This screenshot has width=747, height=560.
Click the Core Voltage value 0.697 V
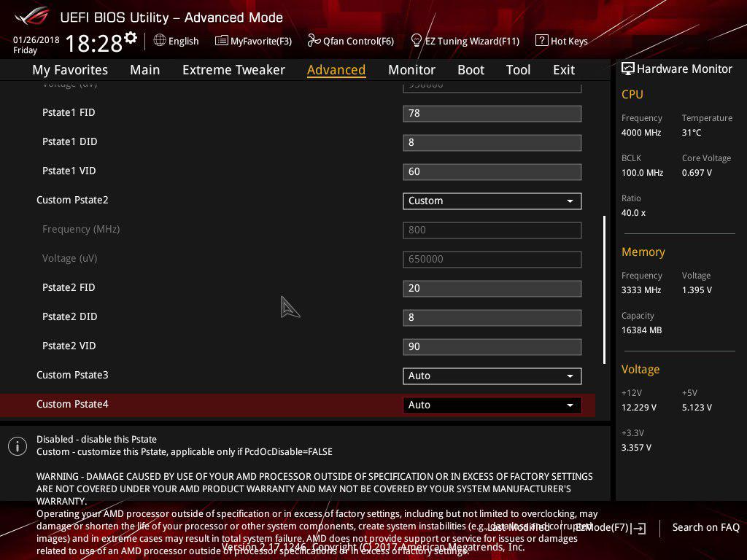coord(697,172)
